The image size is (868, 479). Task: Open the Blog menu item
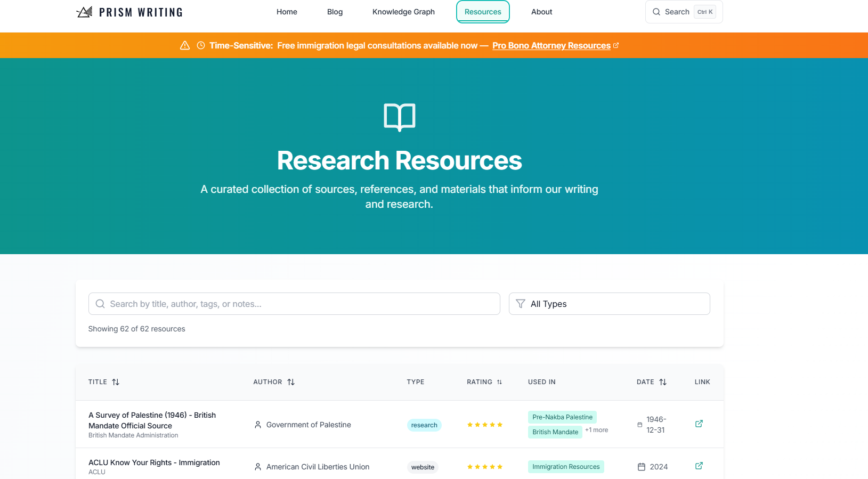click(335, 12)
